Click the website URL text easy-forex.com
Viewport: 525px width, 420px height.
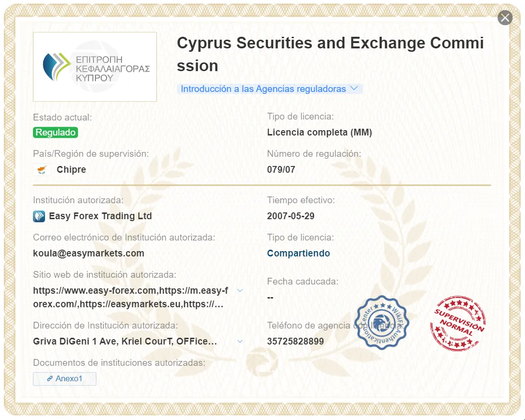(x=131, y=297)
